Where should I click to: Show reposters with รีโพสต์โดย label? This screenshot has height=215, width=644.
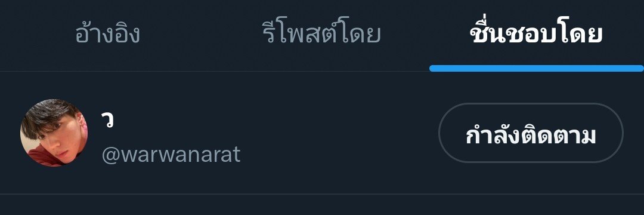321,35
